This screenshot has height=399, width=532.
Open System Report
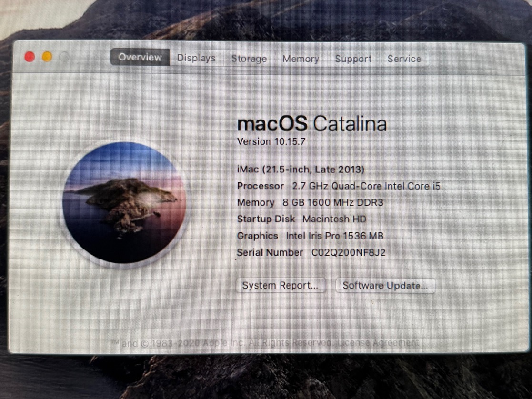[x=280, y=286]
